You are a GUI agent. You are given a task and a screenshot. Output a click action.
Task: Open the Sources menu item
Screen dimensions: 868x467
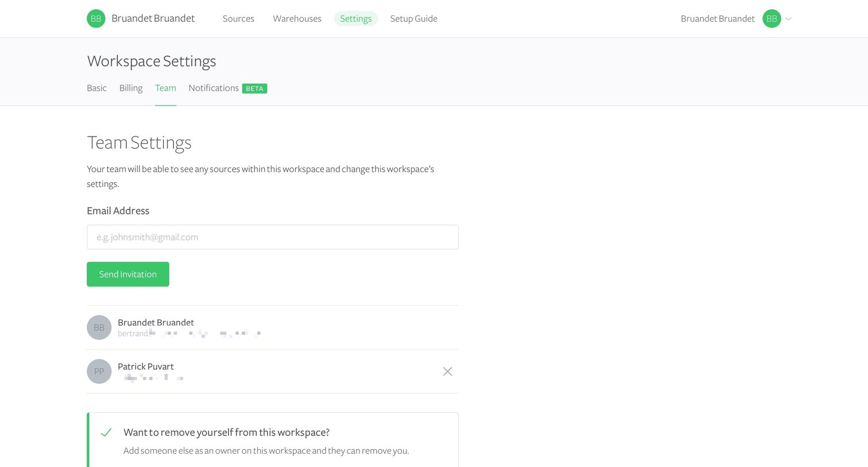[x=238, y=18]
